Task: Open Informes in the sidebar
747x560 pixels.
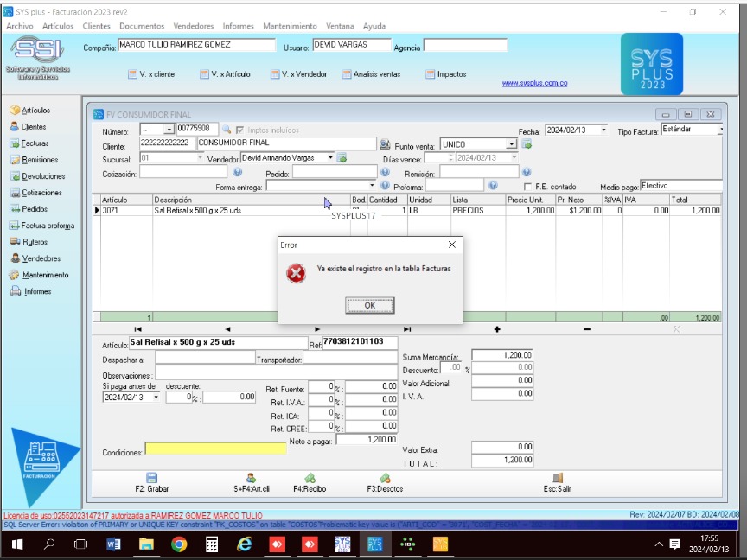Action: point(30,291)
